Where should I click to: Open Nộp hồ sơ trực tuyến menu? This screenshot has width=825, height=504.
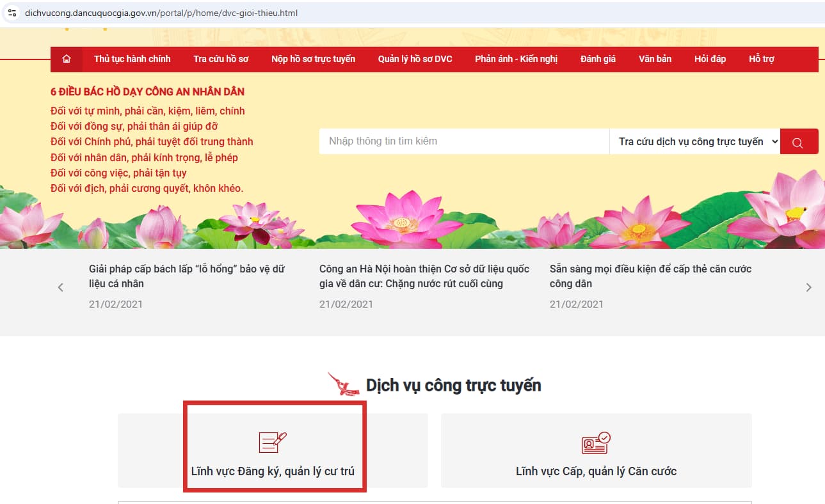[x=313, y=59]
